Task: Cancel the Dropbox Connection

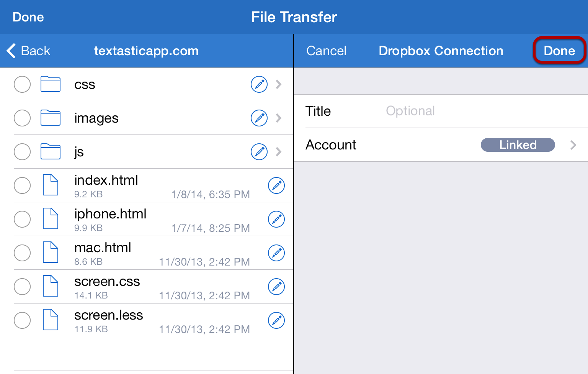Action: 326,51
